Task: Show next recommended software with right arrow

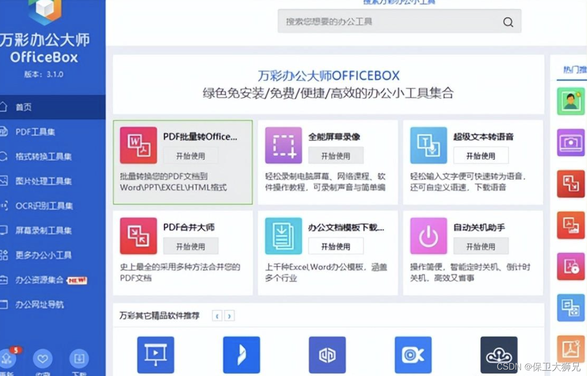Action: pos(229,316)
